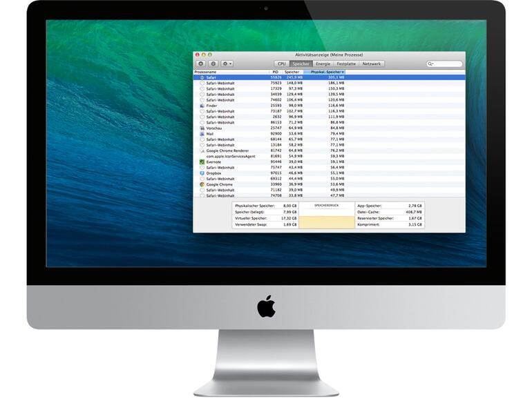Click icon of Safari-Webinhalt row PID 17329
Screen dimensions: 532x399
coord(202,89)
